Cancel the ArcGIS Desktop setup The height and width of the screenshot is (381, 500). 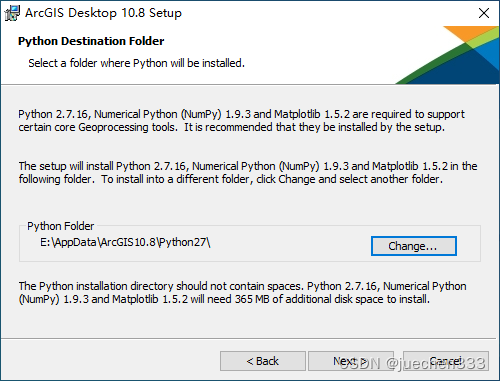pos(446,361)
